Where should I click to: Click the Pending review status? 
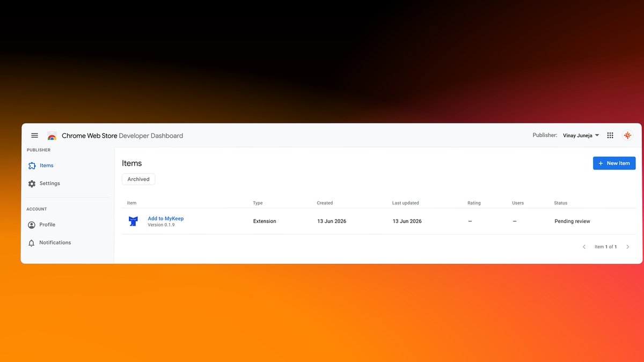point(572,221)
